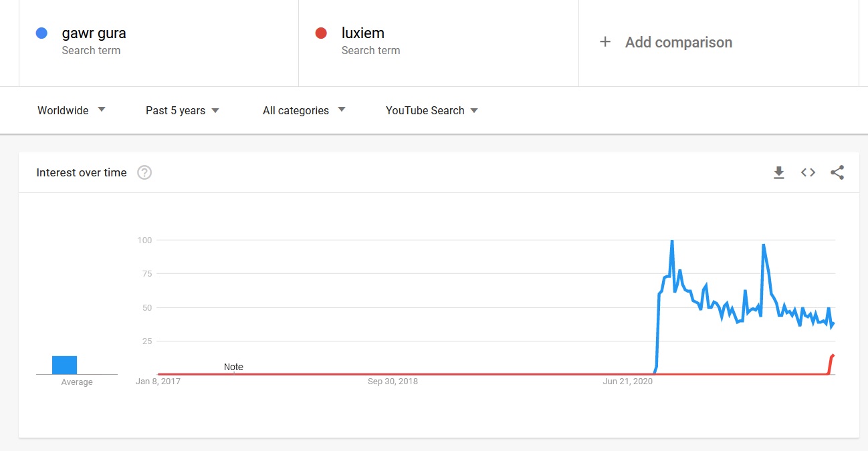Click the Jun 21, 2020 axis label
This screenshot has width=868, height=451.
pyautogui.click(x=627, y=382)
